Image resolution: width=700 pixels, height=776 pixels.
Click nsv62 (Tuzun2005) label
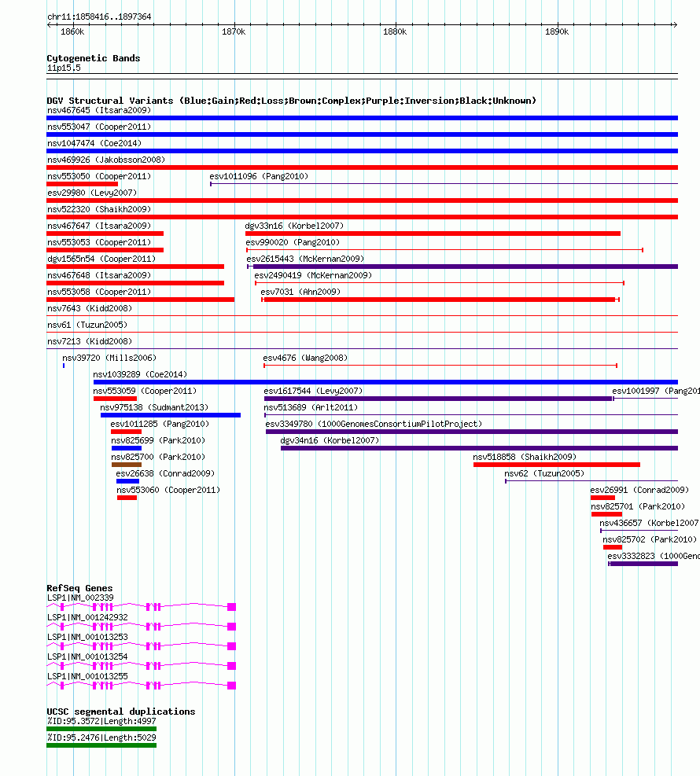coord(544,473)
